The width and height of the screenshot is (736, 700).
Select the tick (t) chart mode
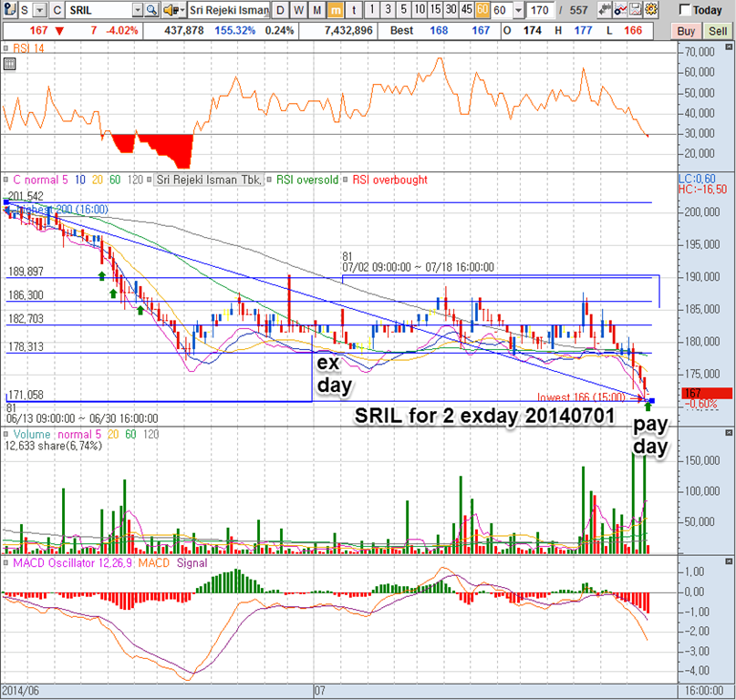click(x=355, y=10)
